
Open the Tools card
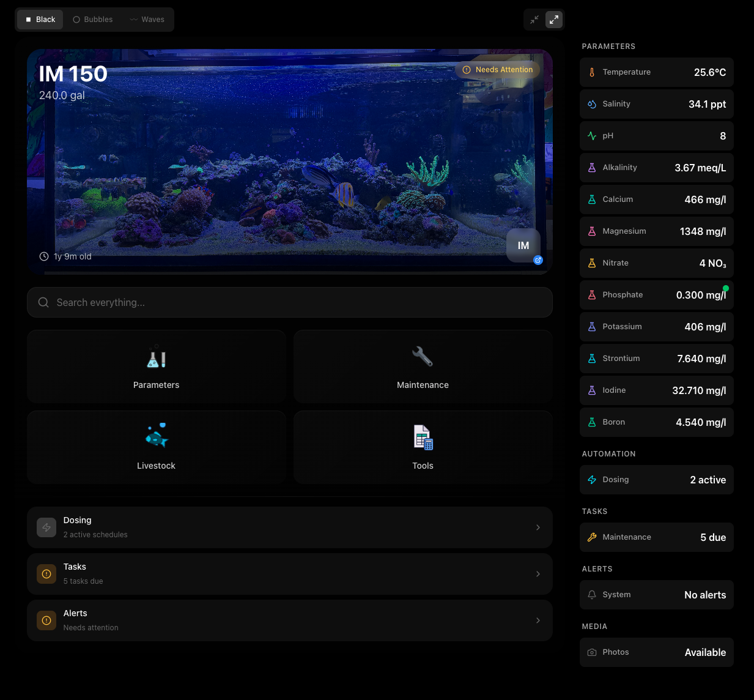(x=423, y=447)
